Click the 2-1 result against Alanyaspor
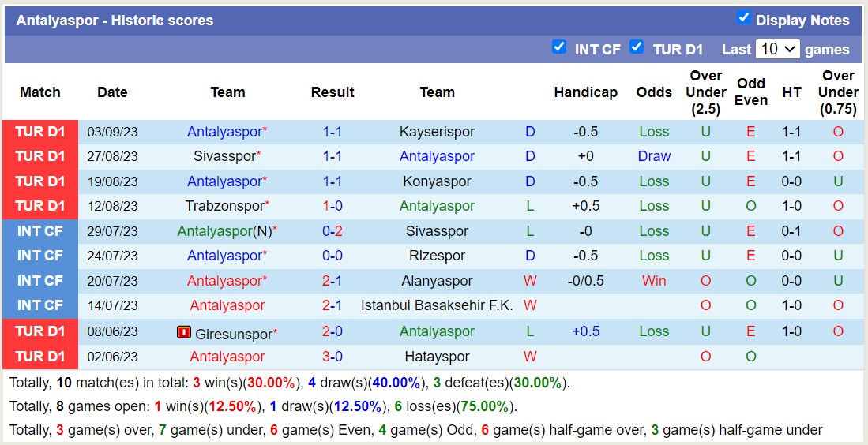The height and width of the screenshot is (445, 868). [x=332, y=281]
